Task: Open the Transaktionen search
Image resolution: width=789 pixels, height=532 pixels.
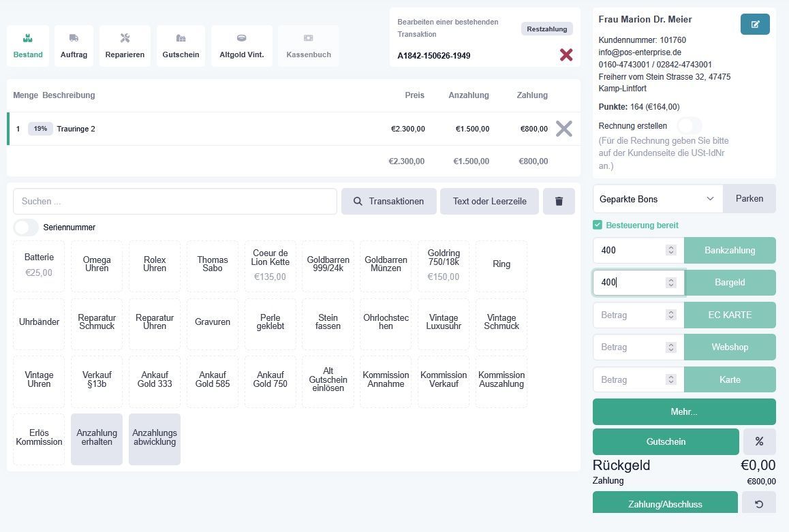Action: [x=388, y=201]
